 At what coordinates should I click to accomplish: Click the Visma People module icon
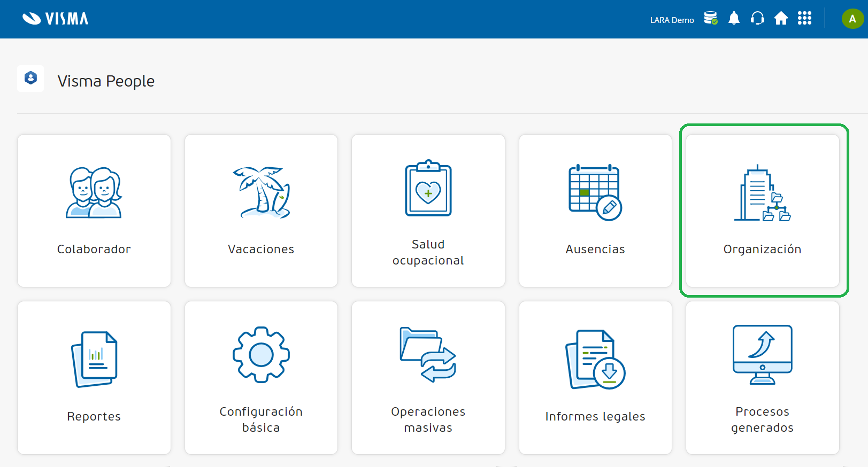click(x=30, y=79)
